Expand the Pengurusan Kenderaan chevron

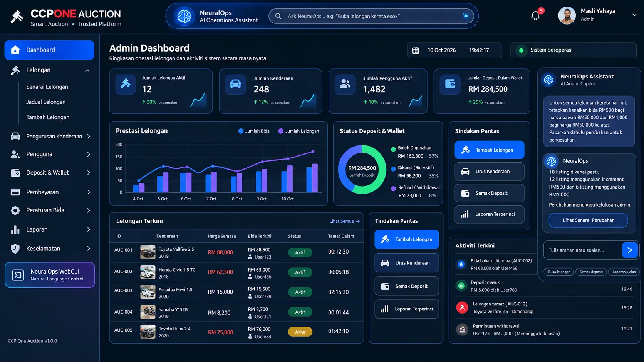coord(89,136)
